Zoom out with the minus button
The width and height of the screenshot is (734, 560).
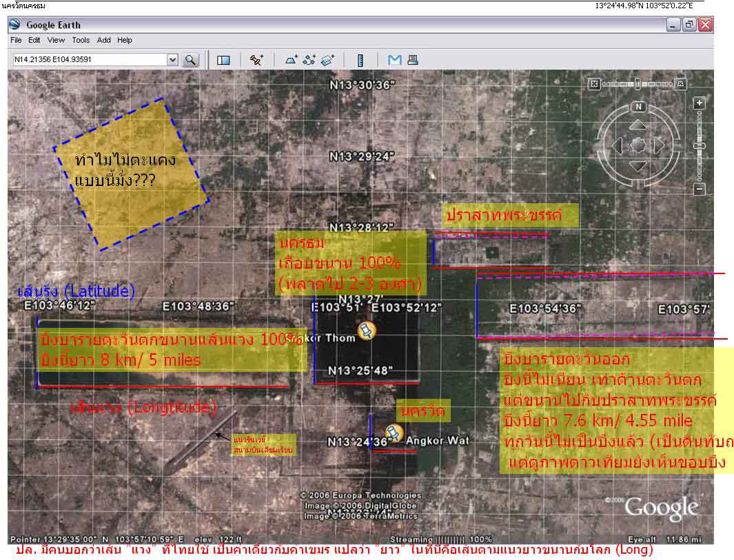pos(700,189)
